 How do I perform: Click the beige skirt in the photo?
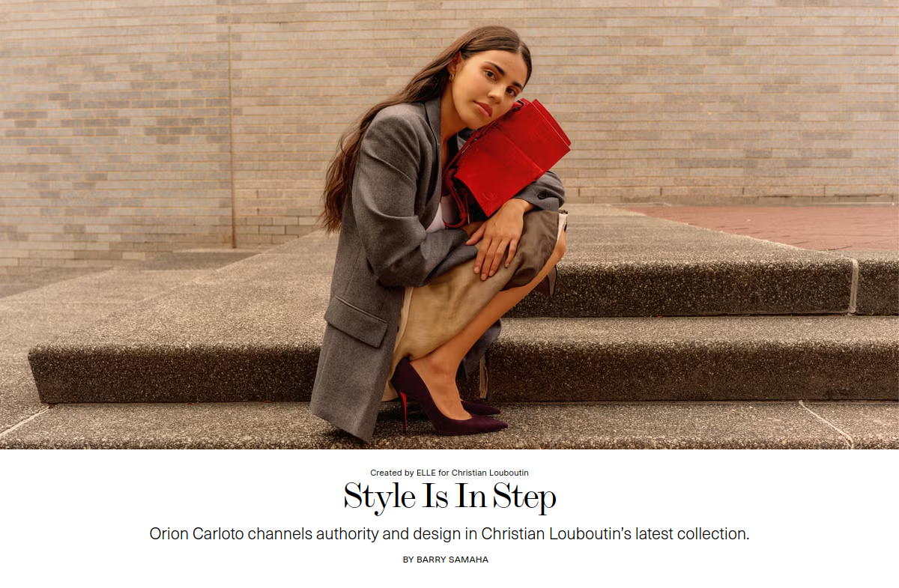(x=442, y=315)
